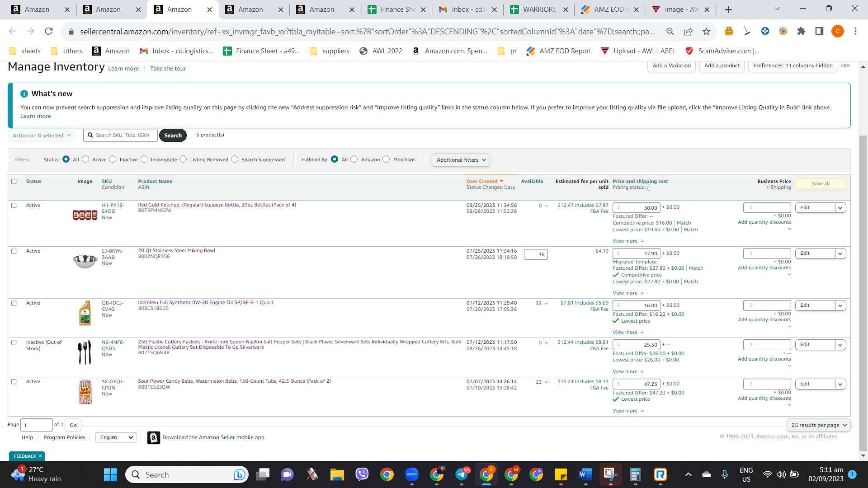This screenshot has height=488, width=868.
Task: Expand View more for Plastic Cutlery
Action: click(628, 372)
